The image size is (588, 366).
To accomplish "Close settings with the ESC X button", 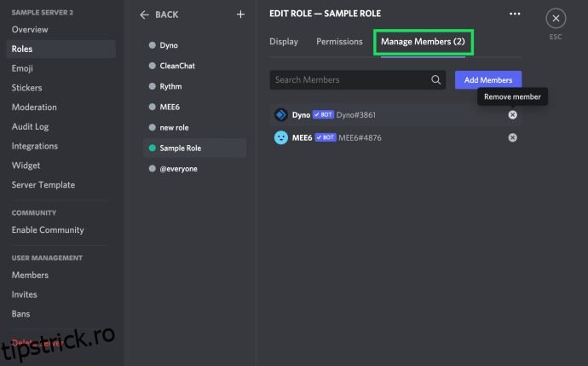I will (556, 18).
